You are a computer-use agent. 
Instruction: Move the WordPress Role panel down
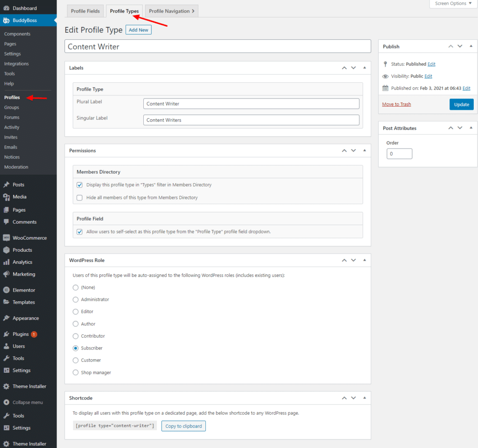point(353,260)
